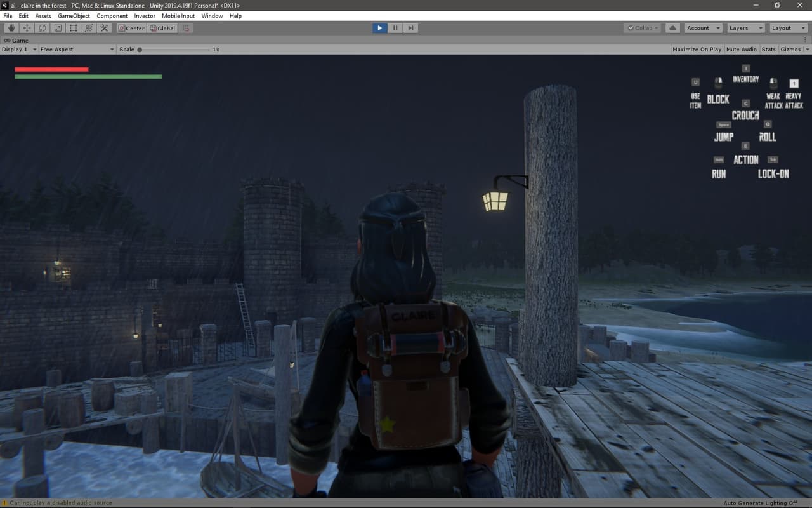Image resolution: width=812 pixels, height=508 pixels.
Task: Toggle Maximize On Play
Action: [x=697, y=49]
